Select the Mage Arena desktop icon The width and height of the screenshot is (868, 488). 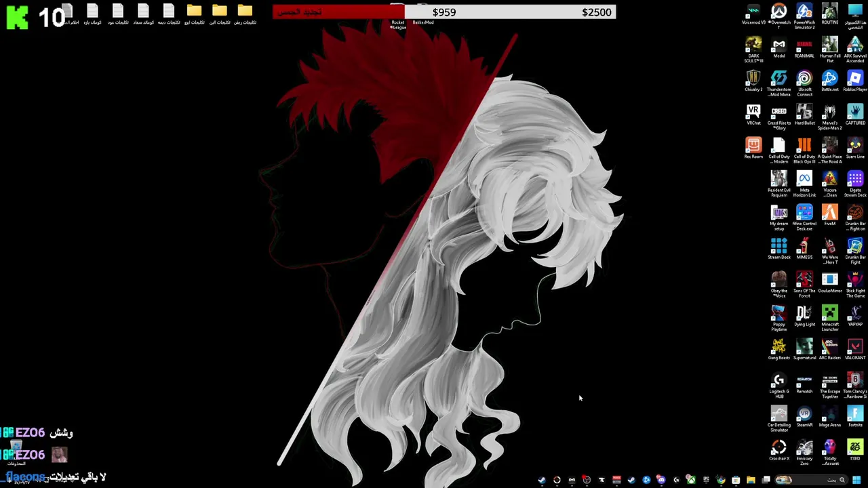829,417
